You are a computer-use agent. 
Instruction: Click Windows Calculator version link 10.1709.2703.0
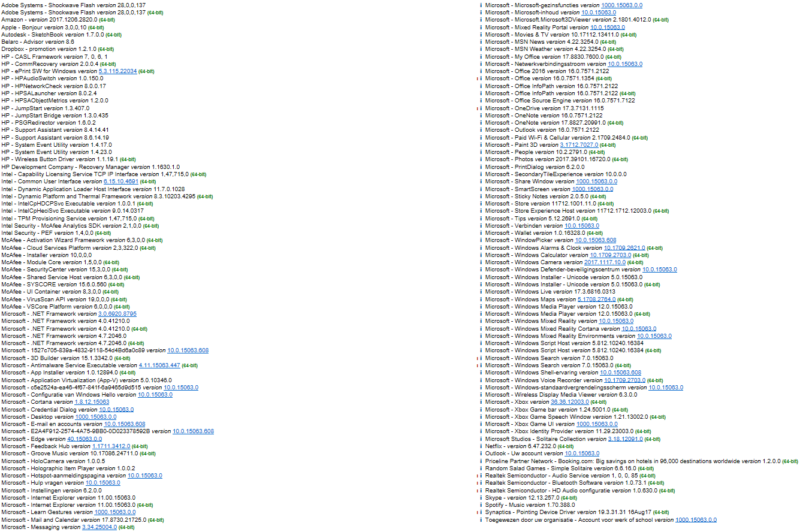(611, 255)
